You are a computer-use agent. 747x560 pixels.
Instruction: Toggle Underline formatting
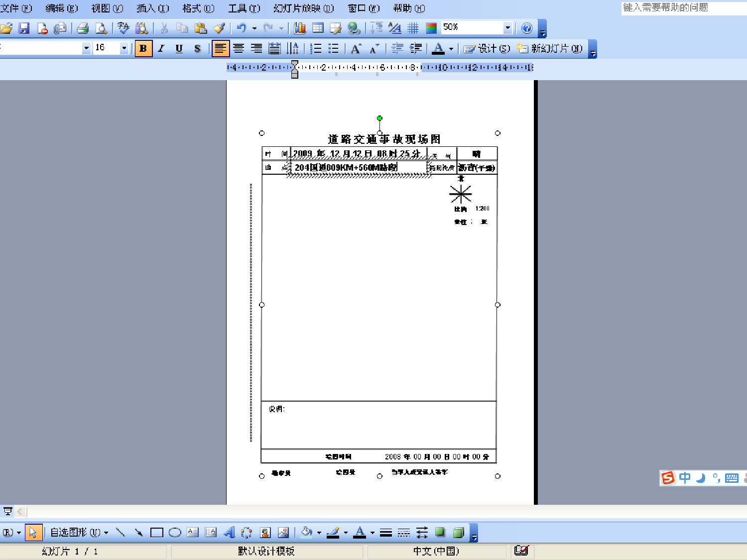[x=179, y=49]
